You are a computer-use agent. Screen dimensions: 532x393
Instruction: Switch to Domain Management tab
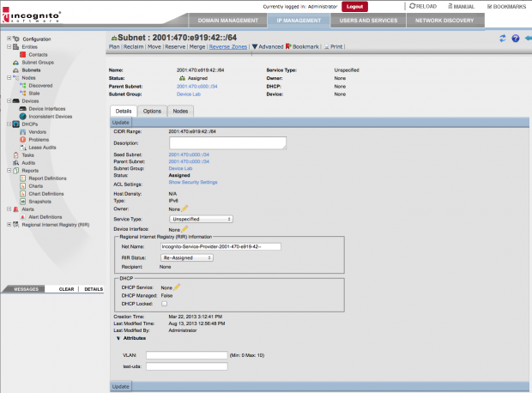pos(227,21)
